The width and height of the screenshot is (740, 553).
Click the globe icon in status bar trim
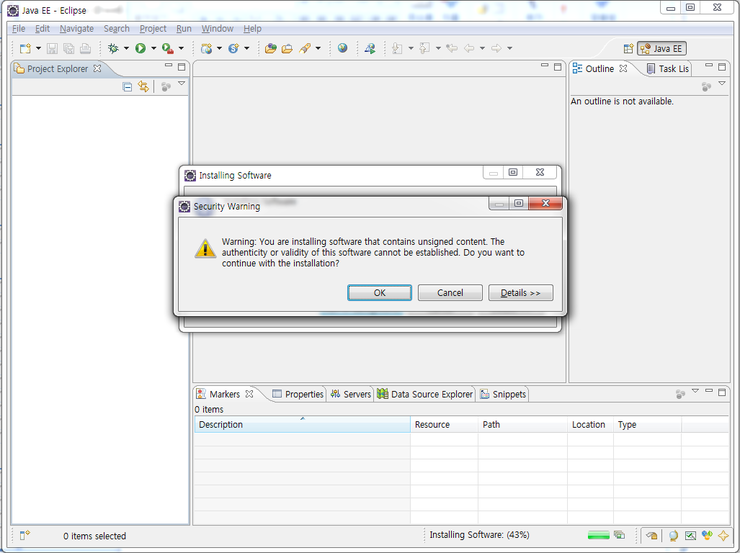click(673, 536)
